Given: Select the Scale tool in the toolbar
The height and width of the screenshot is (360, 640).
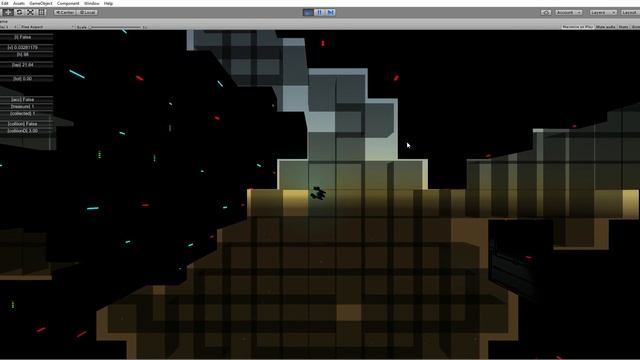Looking at the screenshot, I should click(x=30, y=12).
